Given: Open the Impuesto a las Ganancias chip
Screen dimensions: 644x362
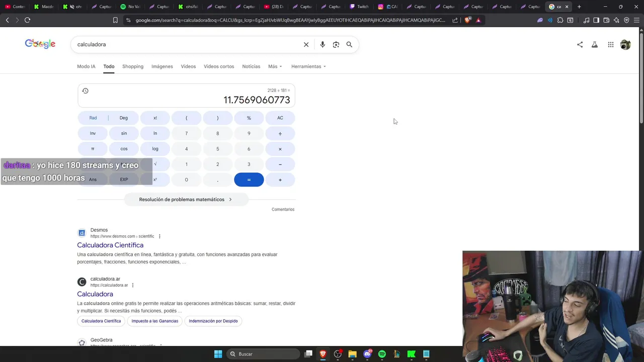Looking at the screenshot, I should (155, 321).
